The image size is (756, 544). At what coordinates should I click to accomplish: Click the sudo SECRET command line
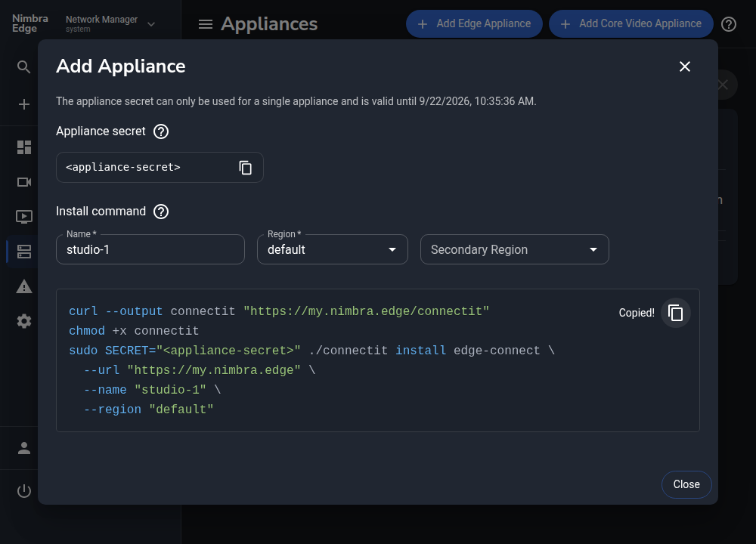coord(311,351)
